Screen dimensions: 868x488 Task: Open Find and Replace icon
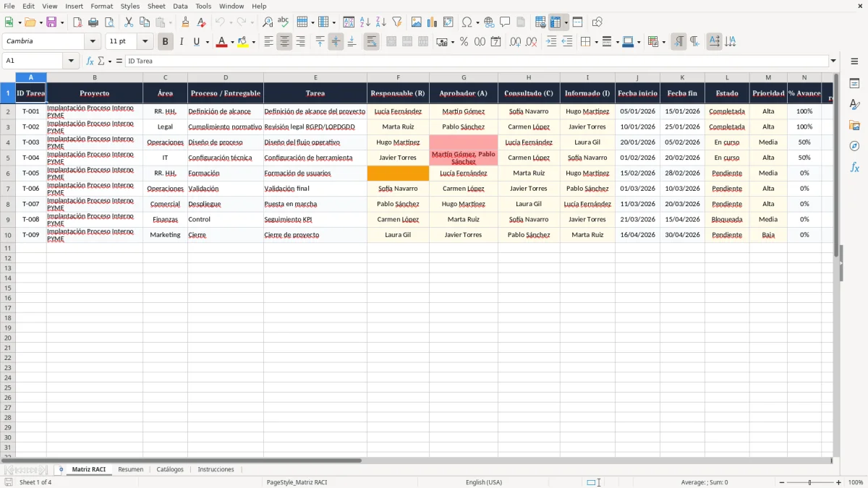[268, 22]
